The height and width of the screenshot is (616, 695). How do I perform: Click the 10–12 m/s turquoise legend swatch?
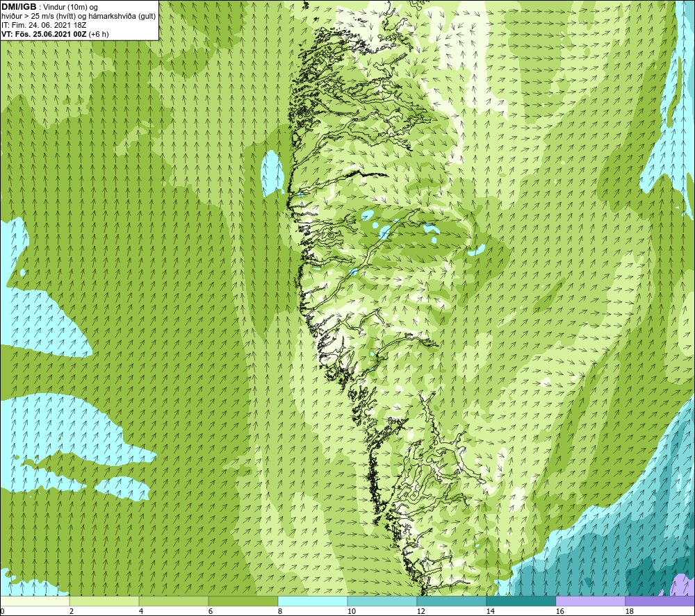(382, 601)
